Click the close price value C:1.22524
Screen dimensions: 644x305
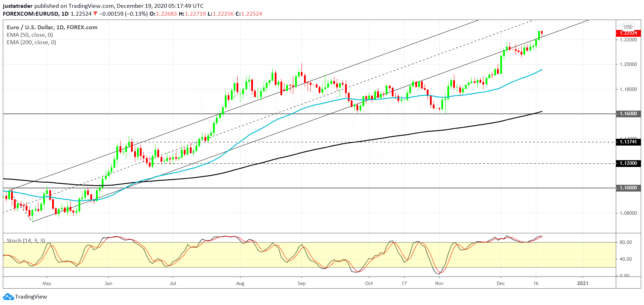(249, 14)
